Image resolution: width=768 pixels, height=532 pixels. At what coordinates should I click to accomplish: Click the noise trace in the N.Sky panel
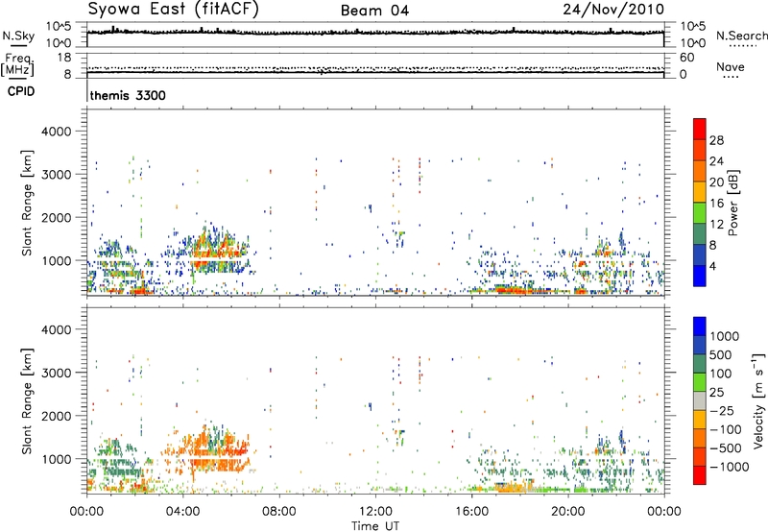point(375,32)
